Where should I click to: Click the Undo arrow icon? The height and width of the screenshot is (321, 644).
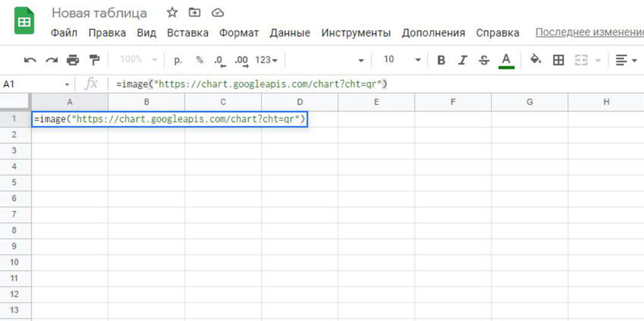coord(30,60)
